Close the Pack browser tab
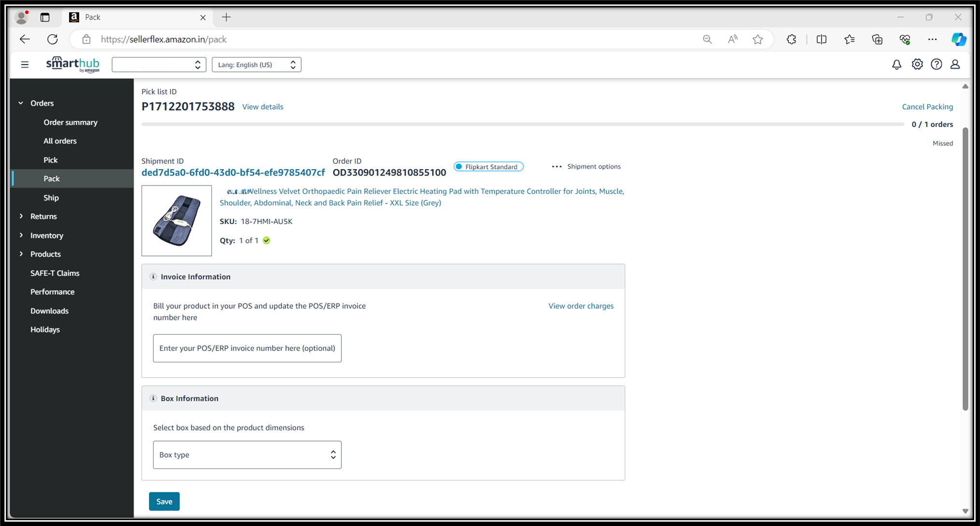980x526 pixels. (x=203, y=17)
